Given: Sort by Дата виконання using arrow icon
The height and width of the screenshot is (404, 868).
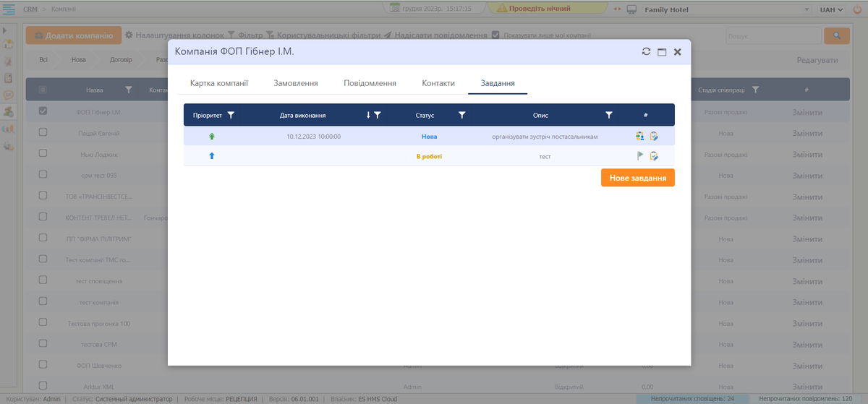Looking at the screenshot, I should (368, 115).
